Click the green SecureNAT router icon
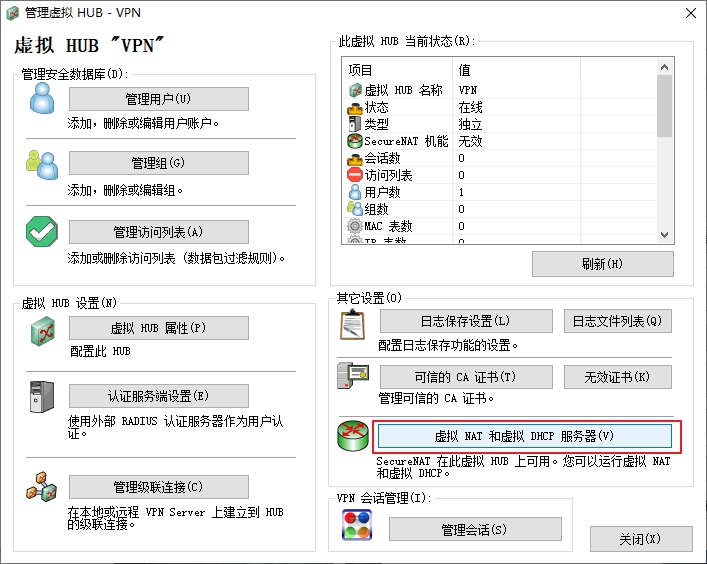The width and height of the screenshot is (707, 564). coord(353,436)
